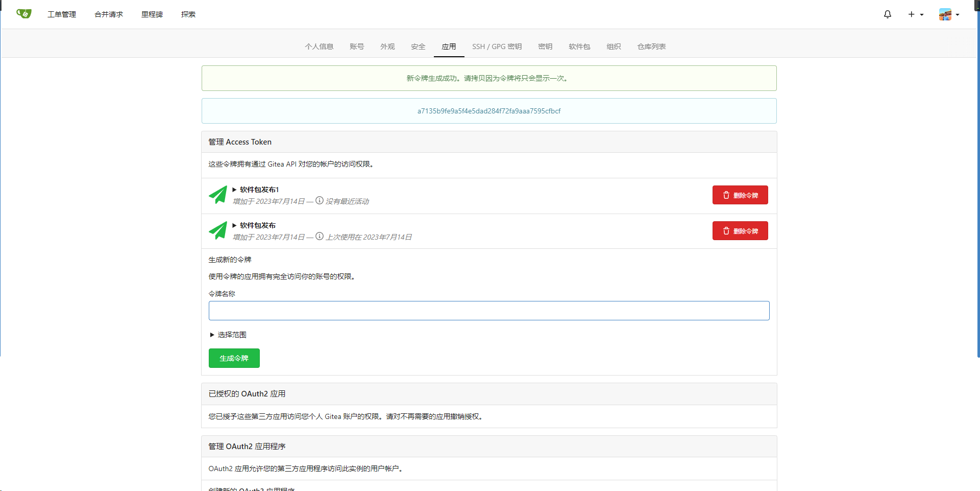Click paper plane icon for 软件包发布1 token
The image size is (980, 491).
218,195
